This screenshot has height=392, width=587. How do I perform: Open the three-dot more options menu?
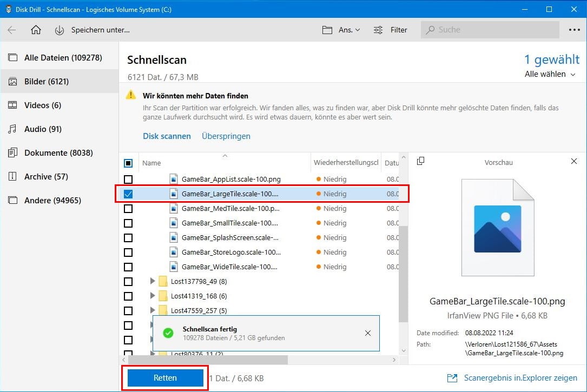[574, 30]
